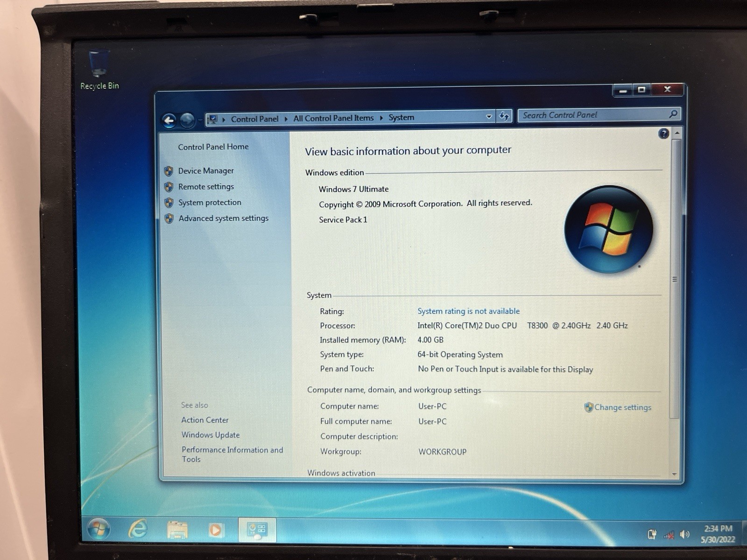Click the vertical scrollbar thumb
This screenshot has width=747, height=560.
pyautogui.click(x=675, y=279)
